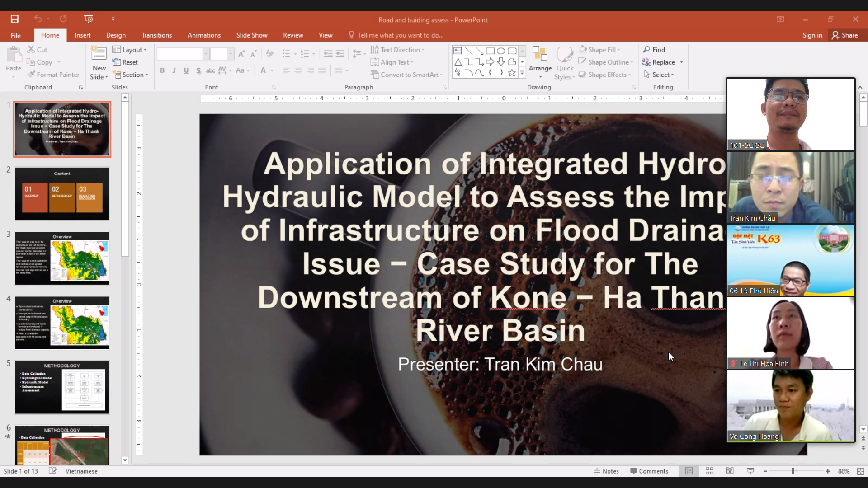Click the New Slide icon
The height and width of the screenshot is (488, 868).
[99, 54]
